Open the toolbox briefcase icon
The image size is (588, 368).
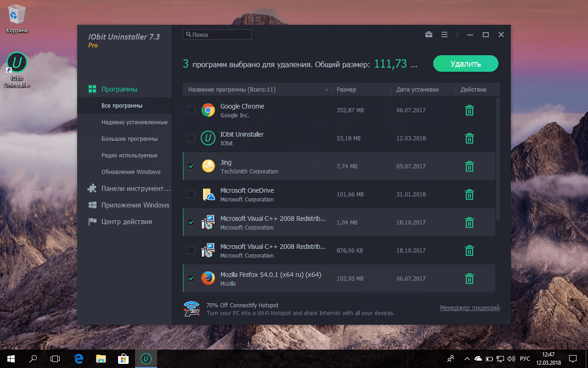click(x=429, y=34)
